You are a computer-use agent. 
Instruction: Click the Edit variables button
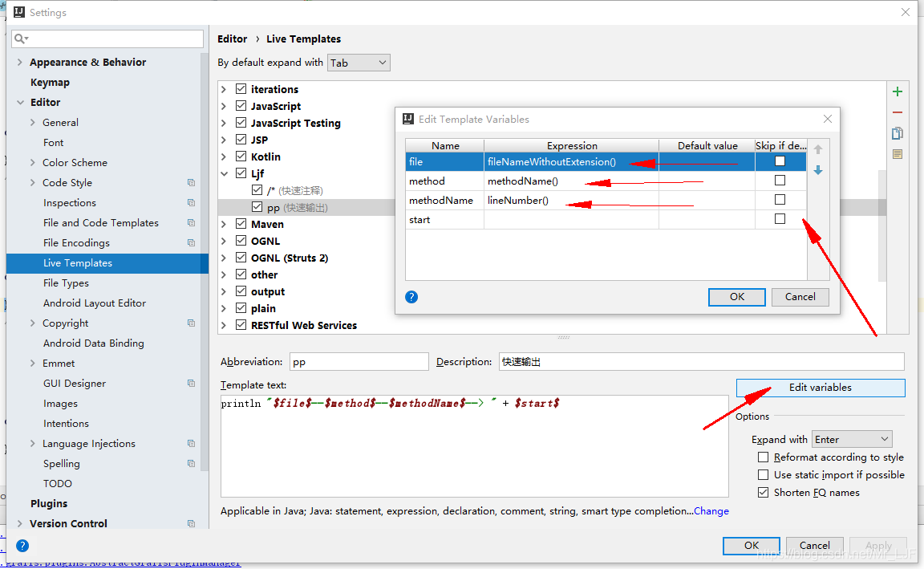coord(821,388)
